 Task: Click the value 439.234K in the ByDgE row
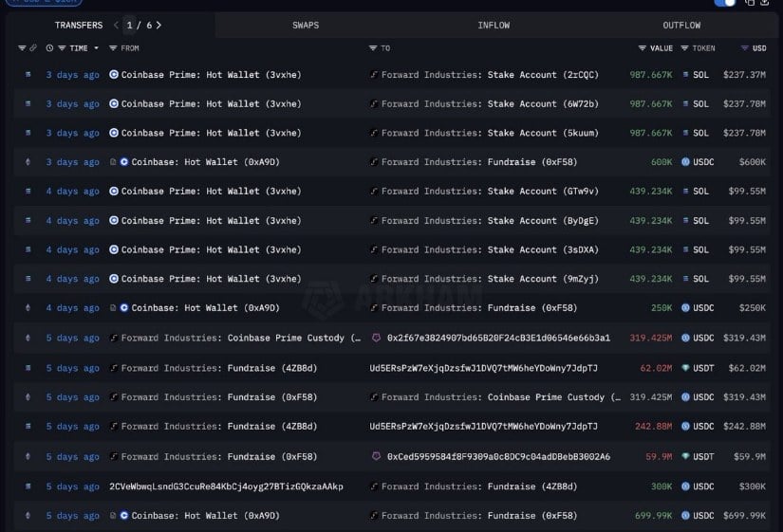pyautogui.click(x=651, y=221)
